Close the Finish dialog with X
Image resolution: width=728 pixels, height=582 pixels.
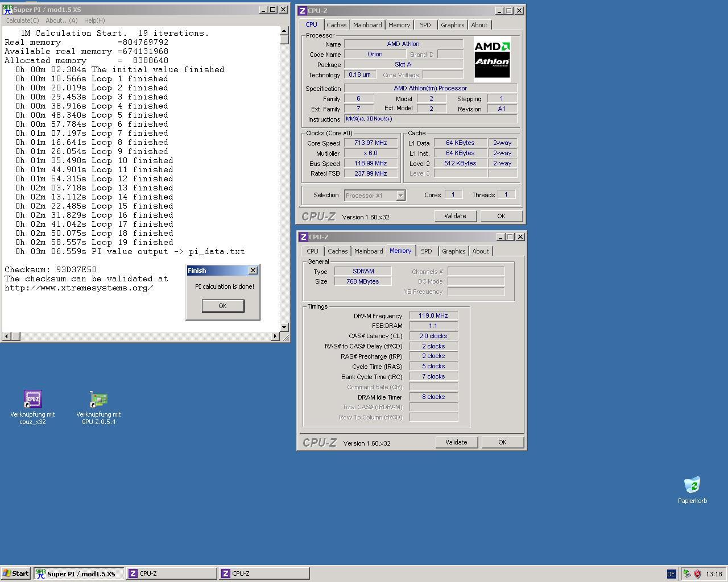point(253,271)
